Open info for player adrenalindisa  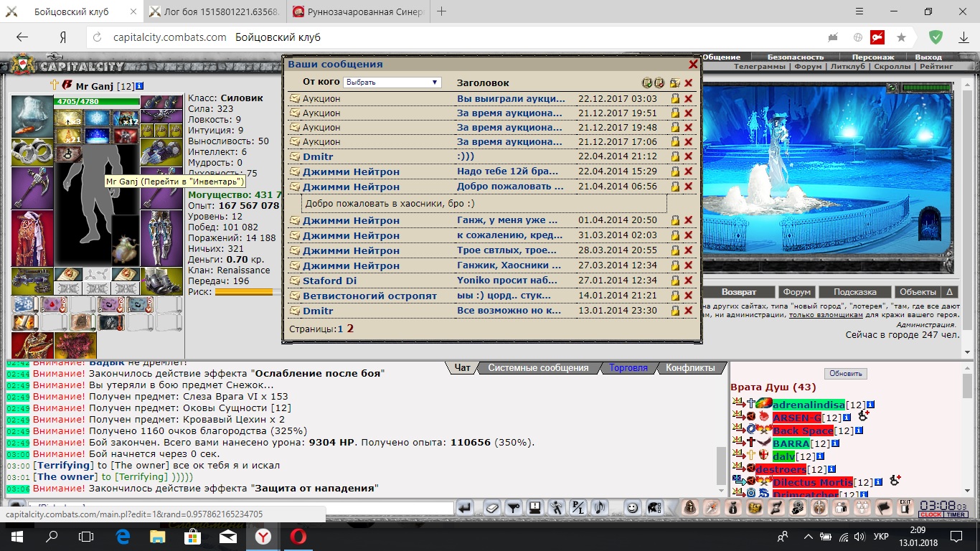(x=870, y=405)
